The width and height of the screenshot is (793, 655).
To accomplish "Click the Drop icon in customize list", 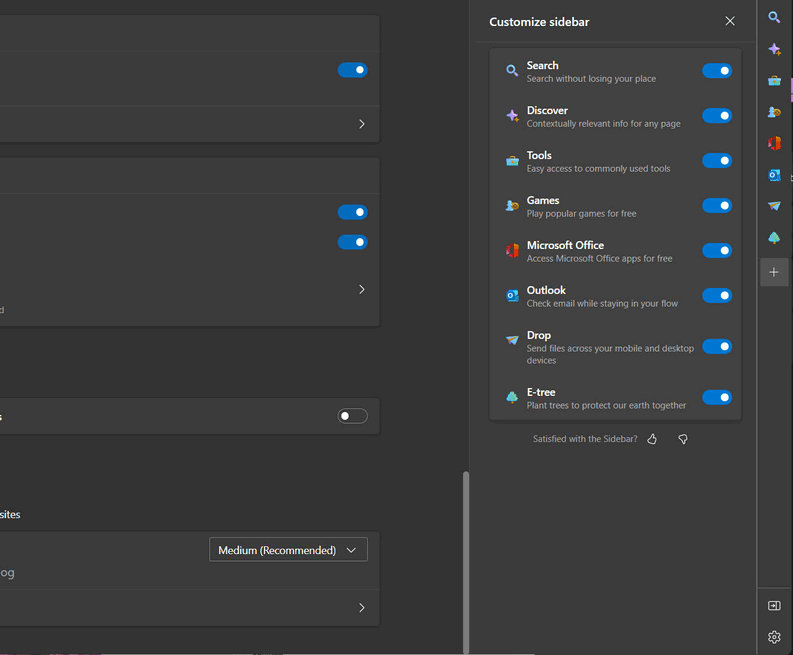I will [x=512, y=340].
